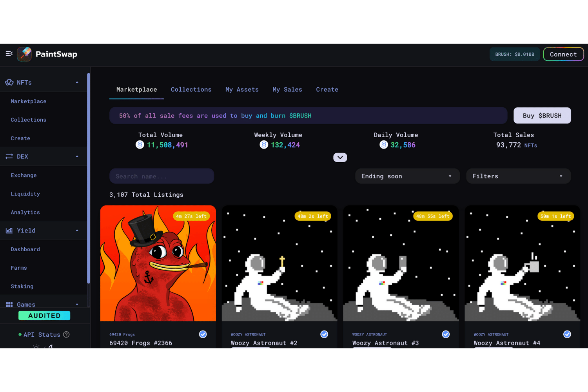
Task: Click the $BRUSH link in fee banner
Action: pyautogui.click(x=300, y=116)
